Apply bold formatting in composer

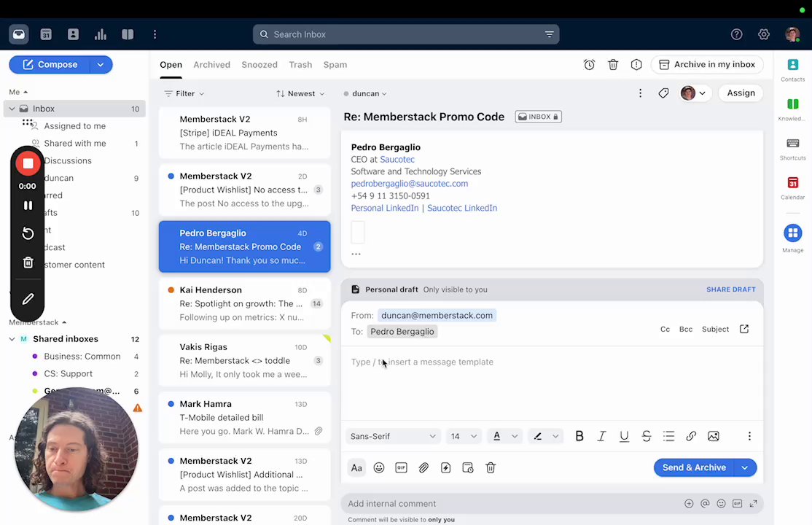[579, 436]
